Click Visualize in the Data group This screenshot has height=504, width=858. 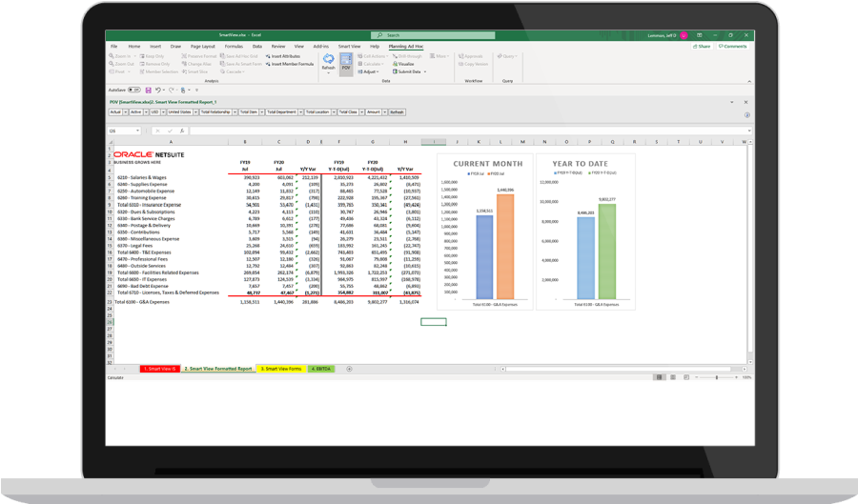403,64
